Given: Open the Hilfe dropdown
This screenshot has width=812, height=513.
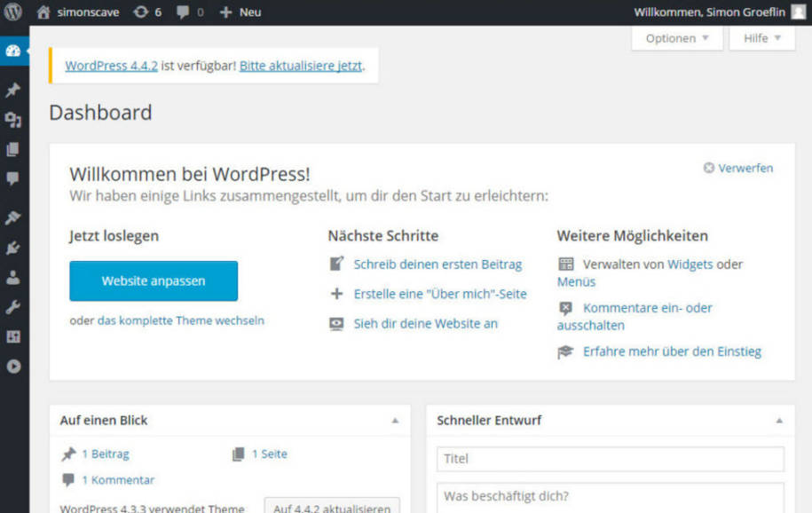Looking at the screenshot, I should click(761, 38).
